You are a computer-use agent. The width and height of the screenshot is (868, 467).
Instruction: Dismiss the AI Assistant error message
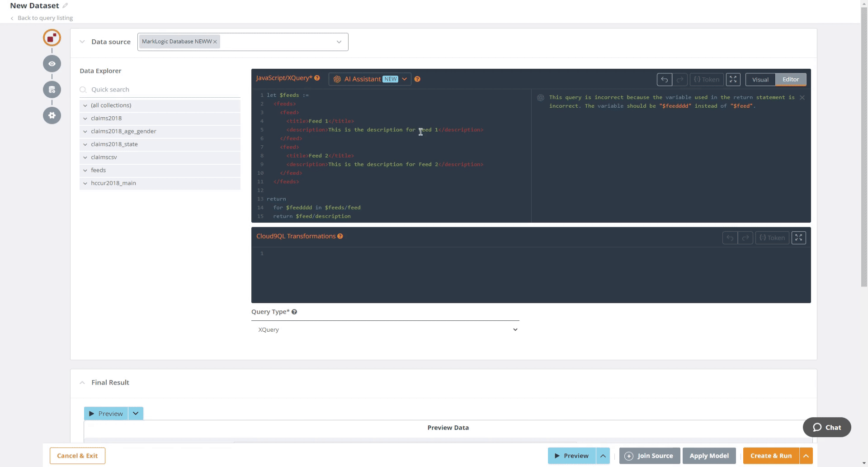point(802,98)
